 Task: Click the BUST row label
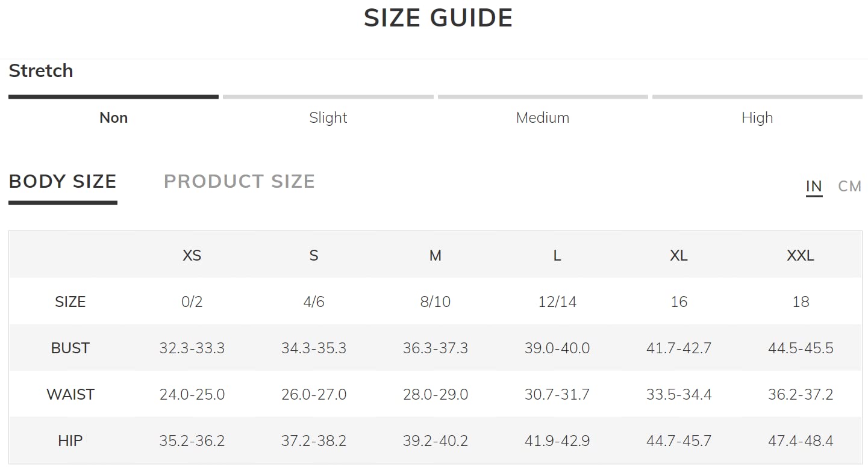[70, 348]
